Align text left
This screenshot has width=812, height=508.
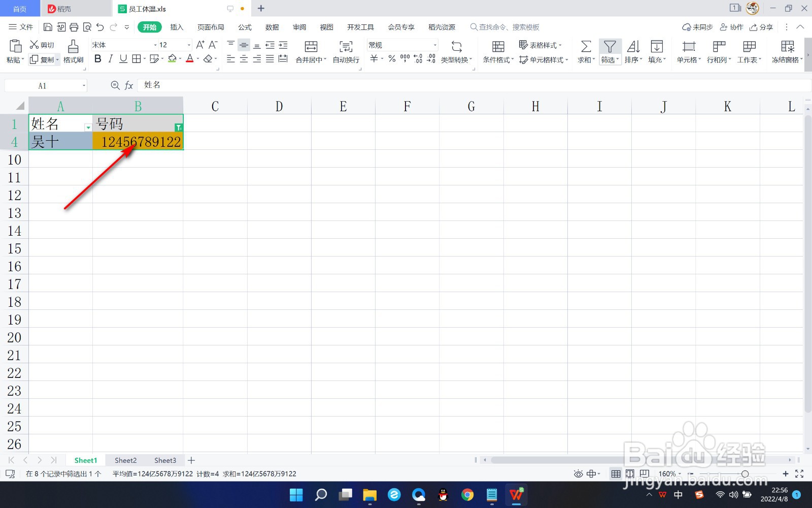231,59
